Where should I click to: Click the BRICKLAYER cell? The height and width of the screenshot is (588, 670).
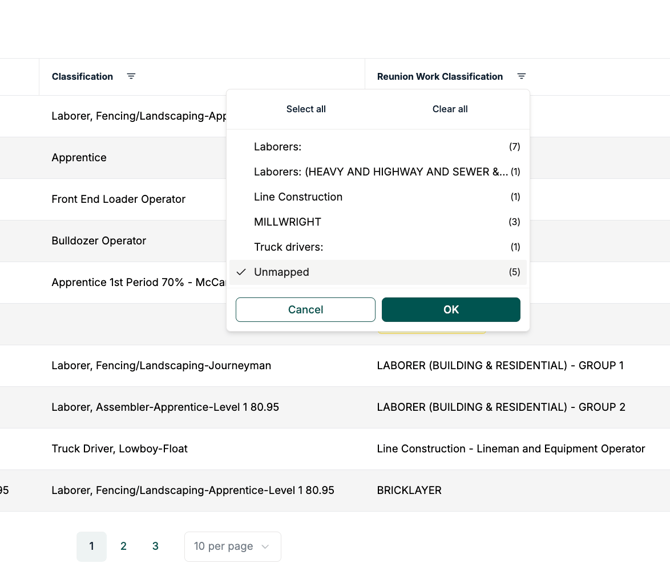(409, 490)
